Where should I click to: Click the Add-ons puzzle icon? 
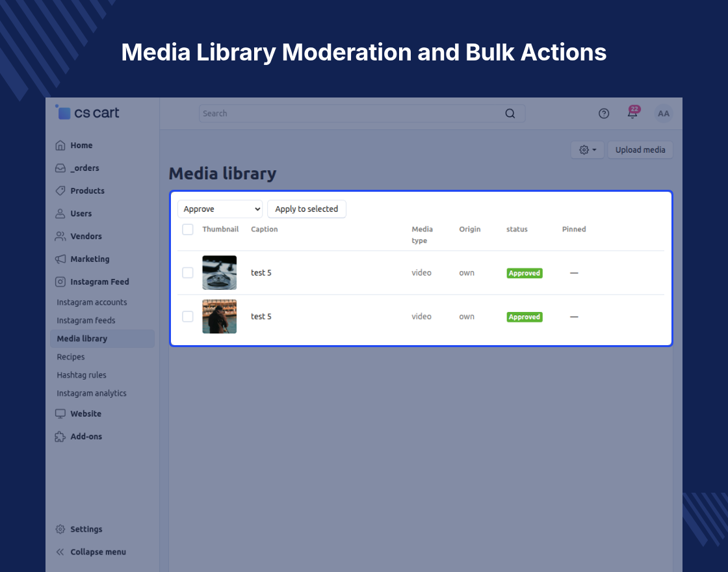coord(60,436)
